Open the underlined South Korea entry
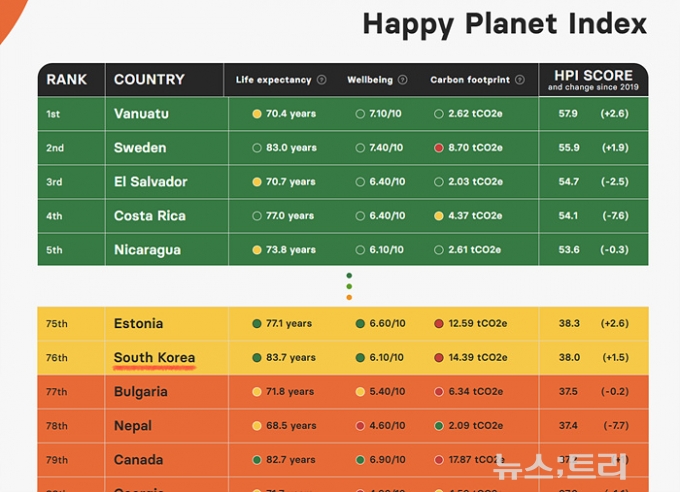This screenshot has width=680, height=492. [154, 358]
